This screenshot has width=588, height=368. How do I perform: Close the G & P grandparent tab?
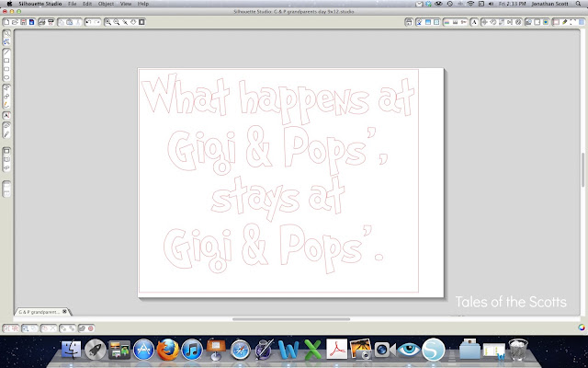64,311
